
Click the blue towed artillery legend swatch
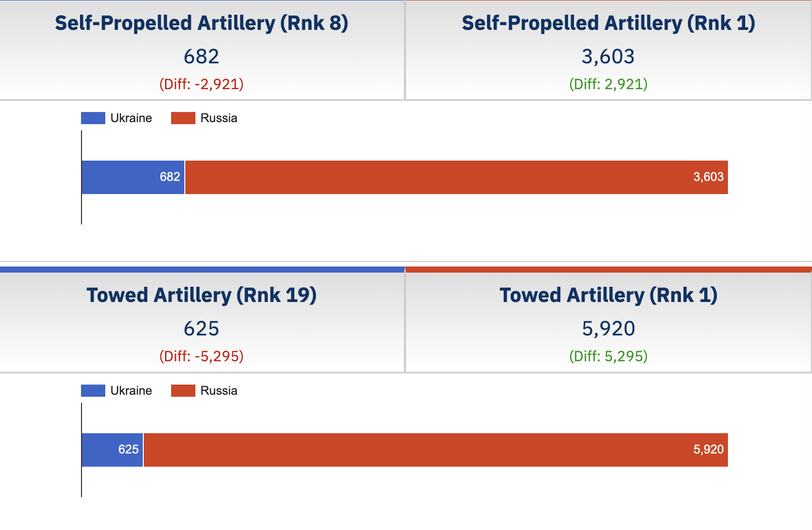pyautogui.click(x=93, y=391)
